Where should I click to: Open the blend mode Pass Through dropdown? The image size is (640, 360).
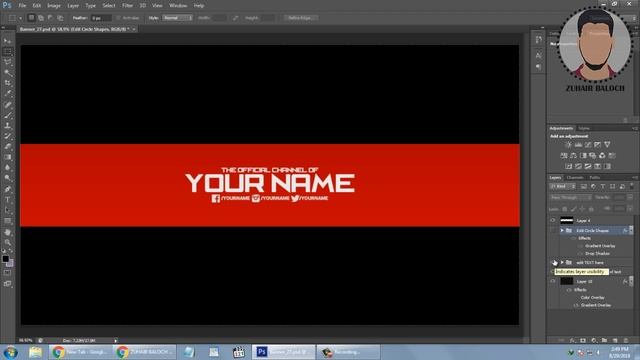point(571,198)
